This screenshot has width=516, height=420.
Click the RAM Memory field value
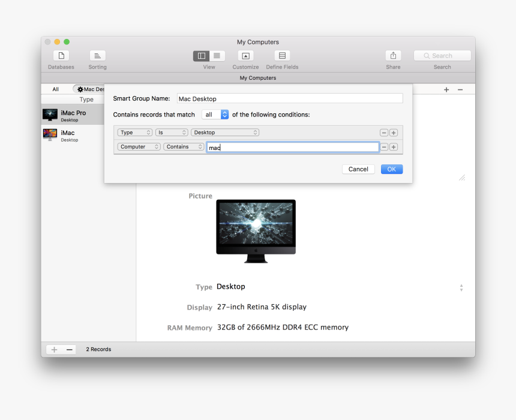tap(283, 327)
